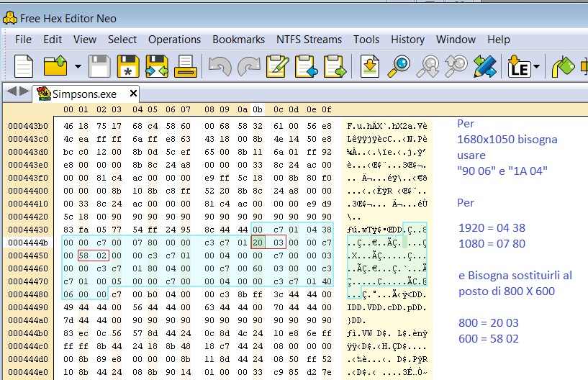Click the ASCII text IDD.VDD.cDD.pDD.
This screenshot has width=588, height=380.
386,307
